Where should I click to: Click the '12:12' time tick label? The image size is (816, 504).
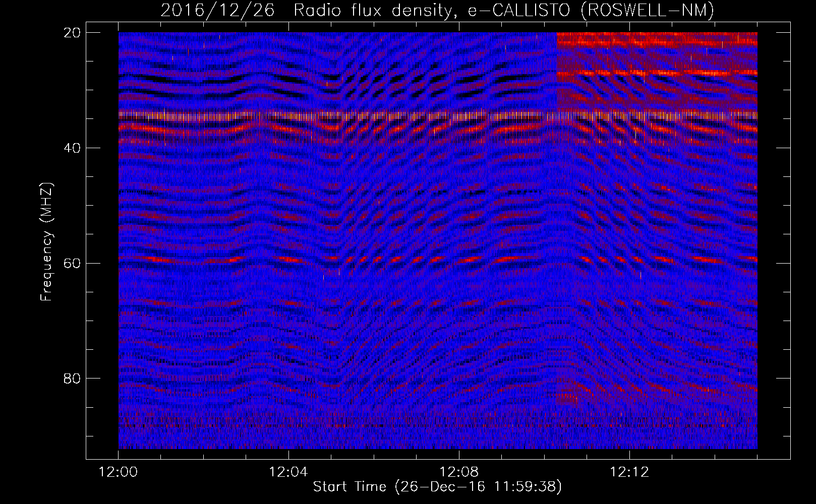click(629, 472)
